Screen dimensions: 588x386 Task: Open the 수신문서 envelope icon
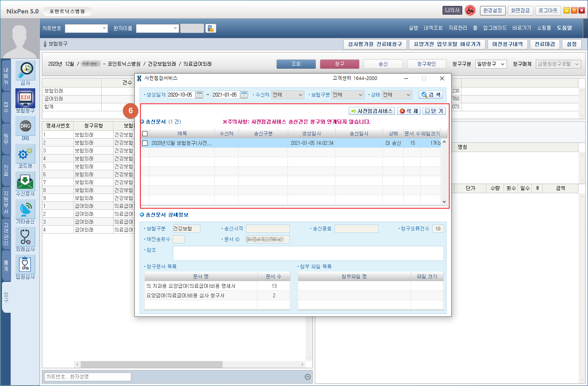click(x=25, y=181)
